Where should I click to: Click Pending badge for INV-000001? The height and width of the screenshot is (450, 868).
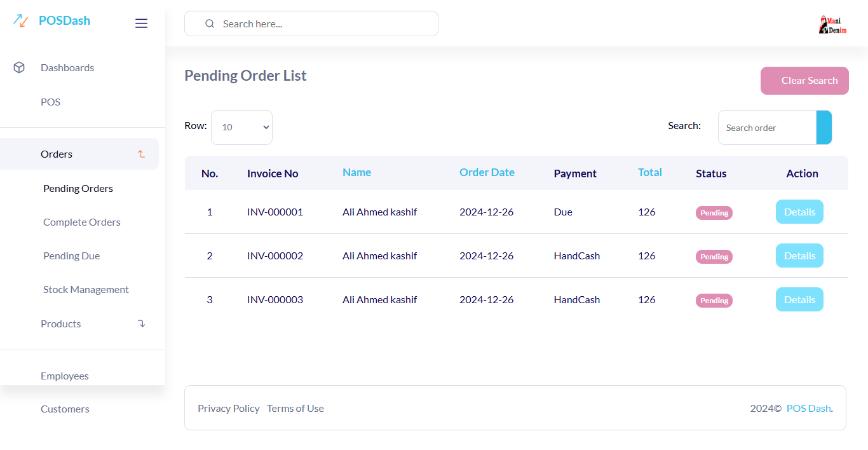[x=714, y=213]
